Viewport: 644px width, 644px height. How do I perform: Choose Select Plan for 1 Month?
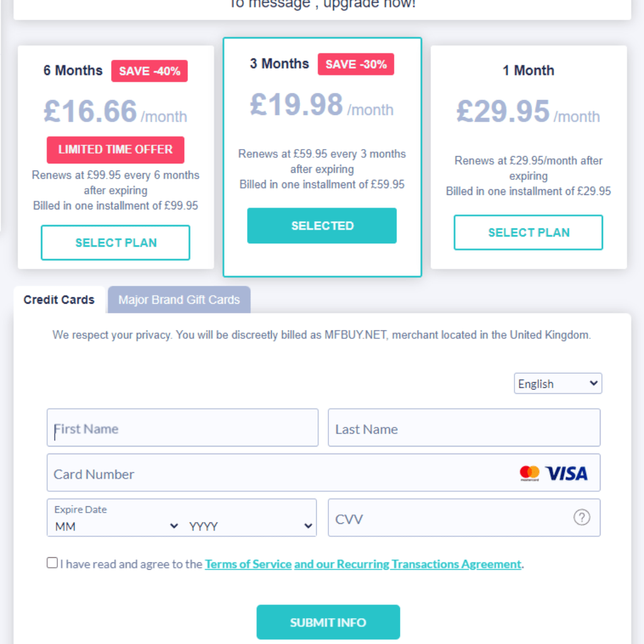click(528, 233)
